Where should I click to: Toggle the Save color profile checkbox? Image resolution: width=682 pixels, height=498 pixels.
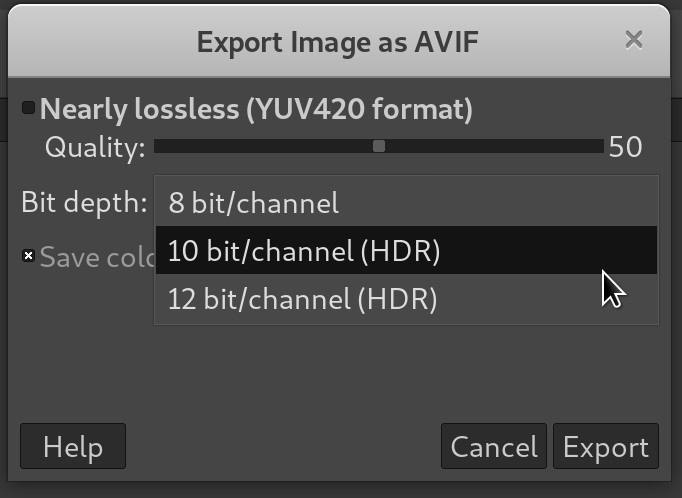click(29, 257)
